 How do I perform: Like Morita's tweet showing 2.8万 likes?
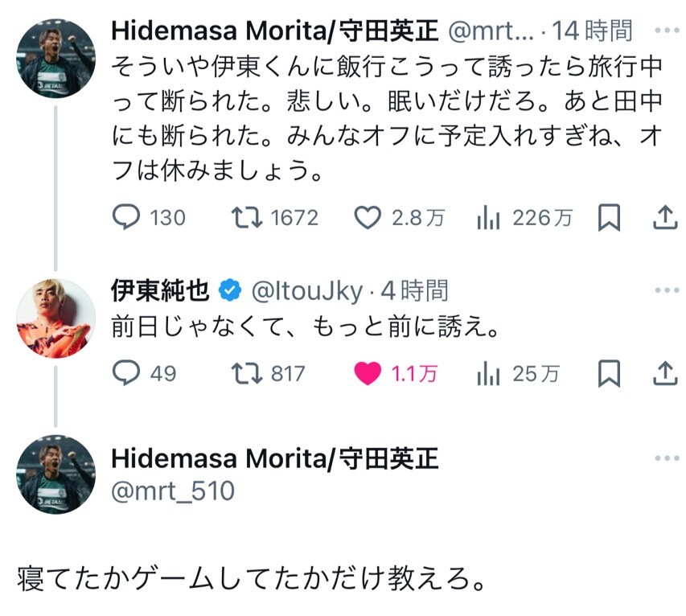pyautogui.click(x=399, y=217)
